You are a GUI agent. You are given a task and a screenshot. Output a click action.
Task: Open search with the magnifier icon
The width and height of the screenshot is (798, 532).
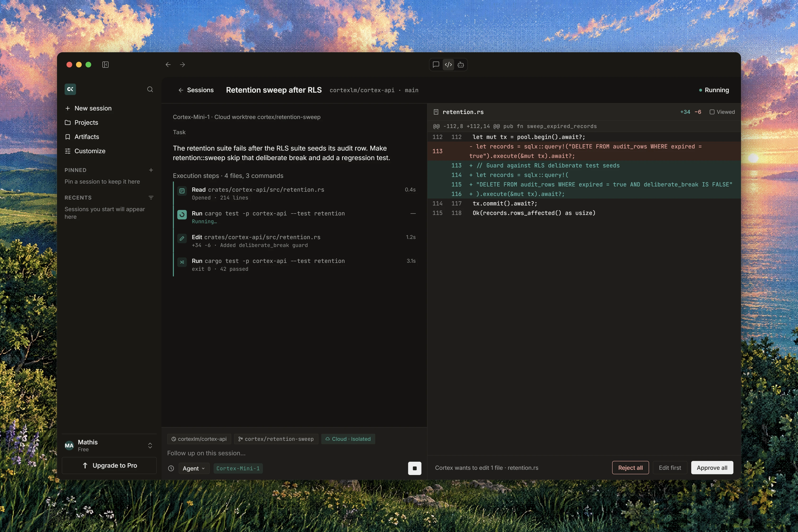pyautogui.click(x=150, y=89)
